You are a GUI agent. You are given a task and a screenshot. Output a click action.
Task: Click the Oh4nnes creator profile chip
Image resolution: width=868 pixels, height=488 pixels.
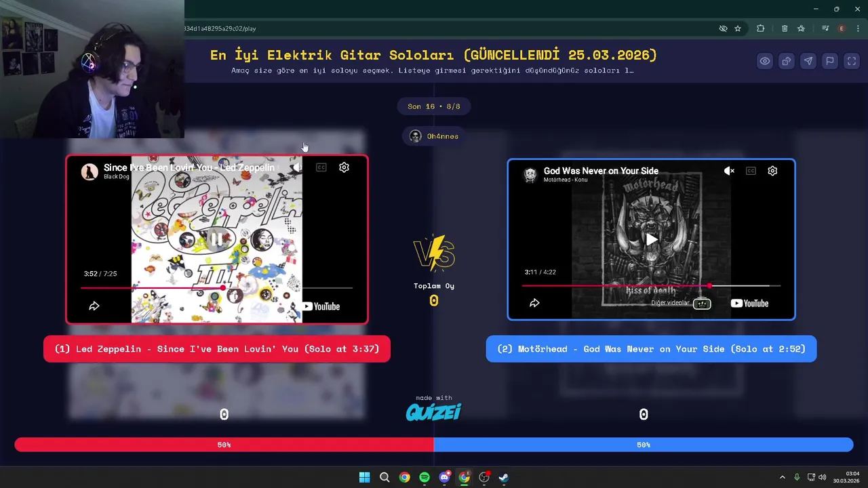tap(434, 136)
